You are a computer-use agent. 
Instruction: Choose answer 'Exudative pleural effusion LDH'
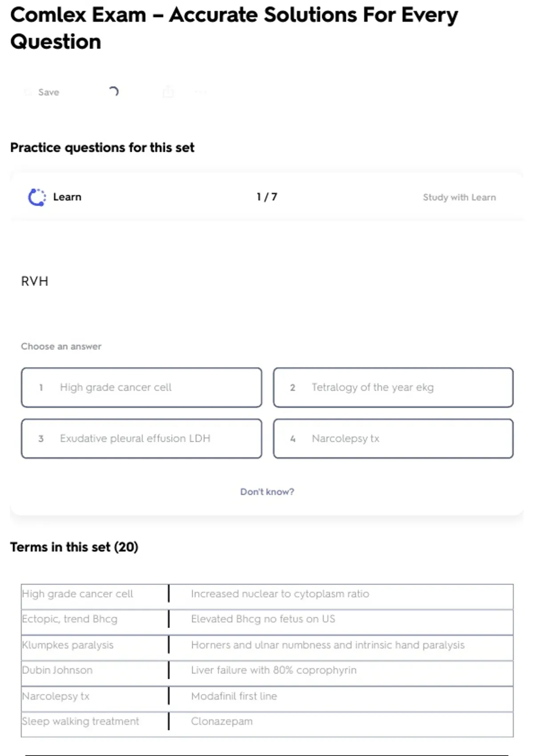(x=142, y=438)
